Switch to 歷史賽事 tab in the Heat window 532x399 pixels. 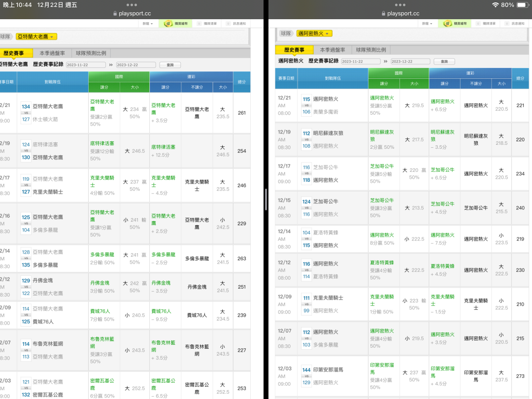(294, 50)
